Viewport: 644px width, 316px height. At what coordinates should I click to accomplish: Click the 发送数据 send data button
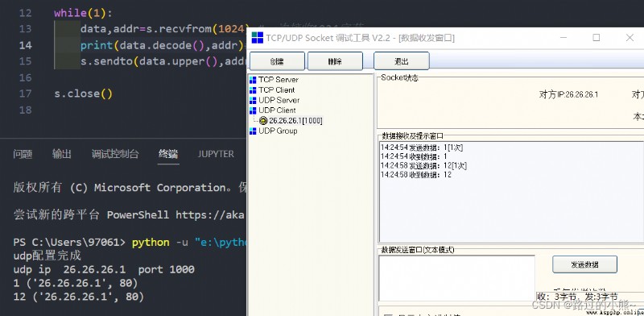[x=584, y=264]
